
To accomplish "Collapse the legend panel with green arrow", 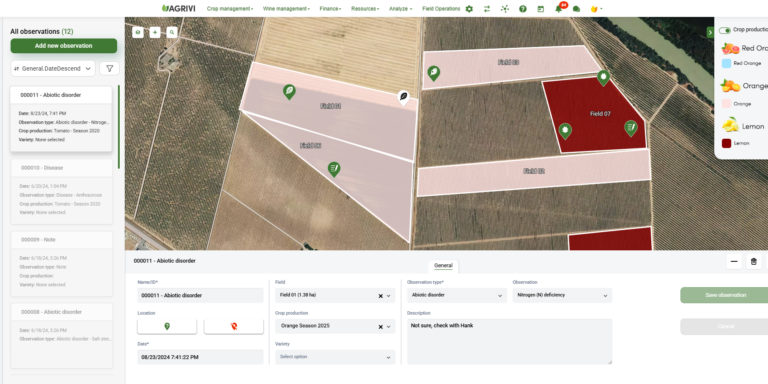I will point(710,32).
